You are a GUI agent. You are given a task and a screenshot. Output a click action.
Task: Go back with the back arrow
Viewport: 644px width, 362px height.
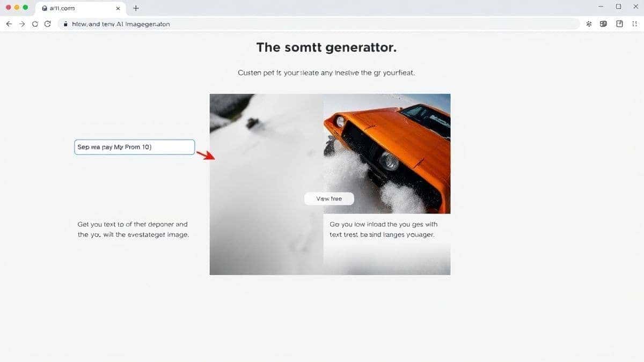pos(9,24)
